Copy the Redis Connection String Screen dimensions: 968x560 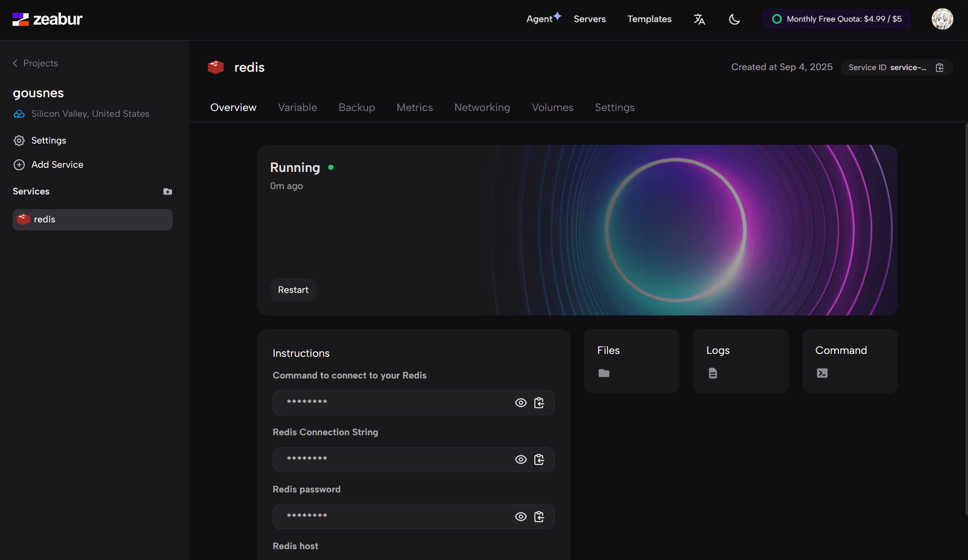point(539,460)
